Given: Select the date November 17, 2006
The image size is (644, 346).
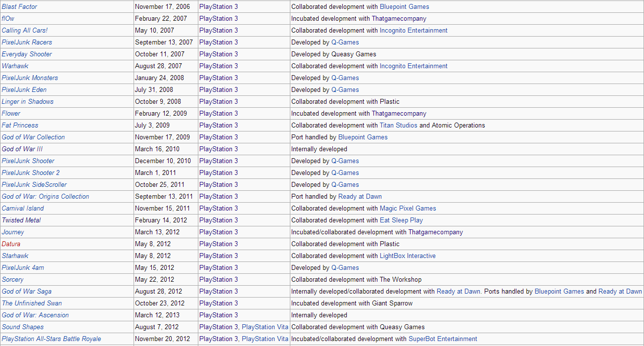Looking at the screenshot, I should pos(162,6).
